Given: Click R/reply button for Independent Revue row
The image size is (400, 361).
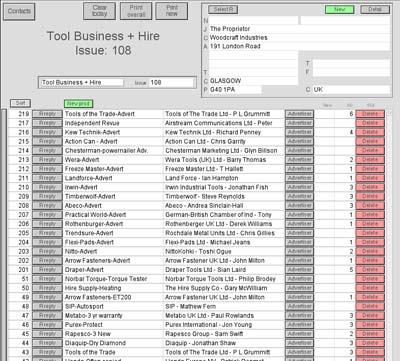Looking at the screenshot, I should point(47,123).
